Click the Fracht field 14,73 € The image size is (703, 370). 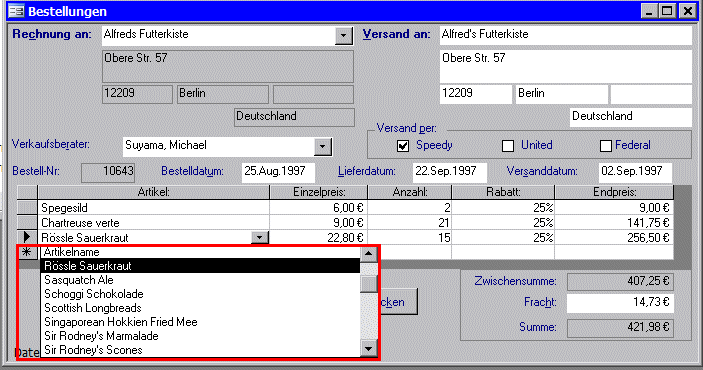(x=620, y=303)
